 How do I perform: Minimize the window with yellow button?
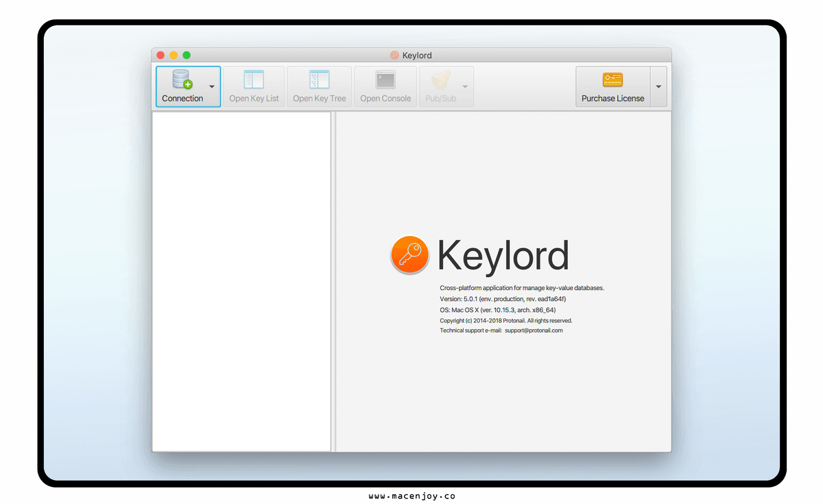[174, 55]
